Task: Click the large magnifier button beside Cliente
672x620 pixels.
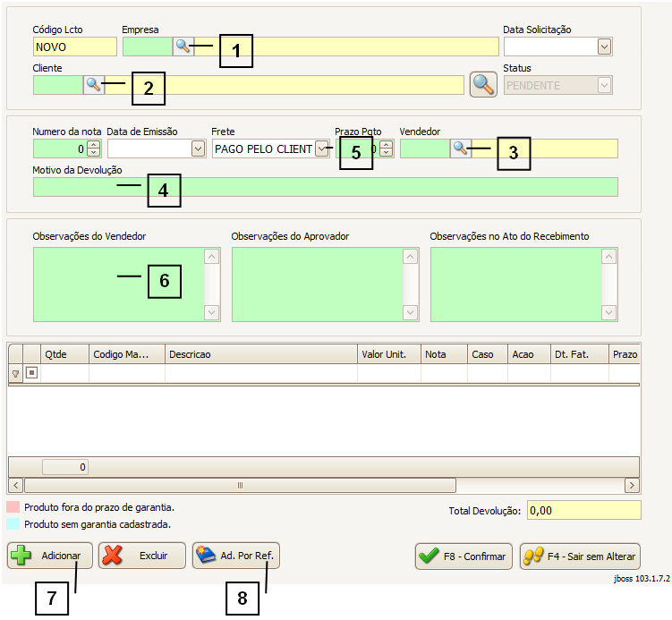Action: [483, 84]
